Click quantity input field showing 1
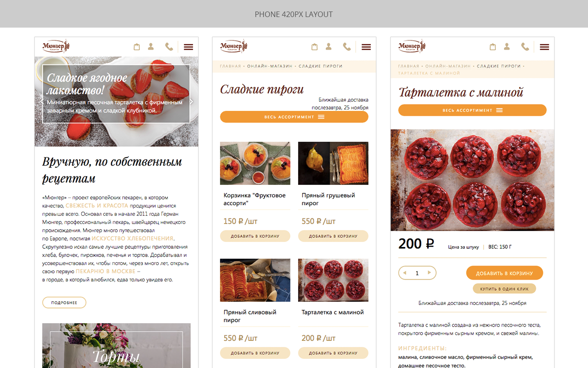 point(417,273)
